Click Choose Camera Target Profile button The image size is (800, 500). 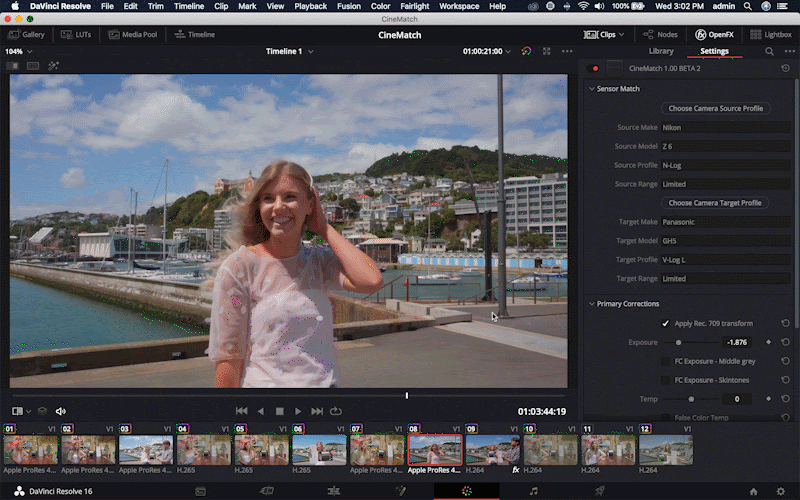tap(715, 203)
